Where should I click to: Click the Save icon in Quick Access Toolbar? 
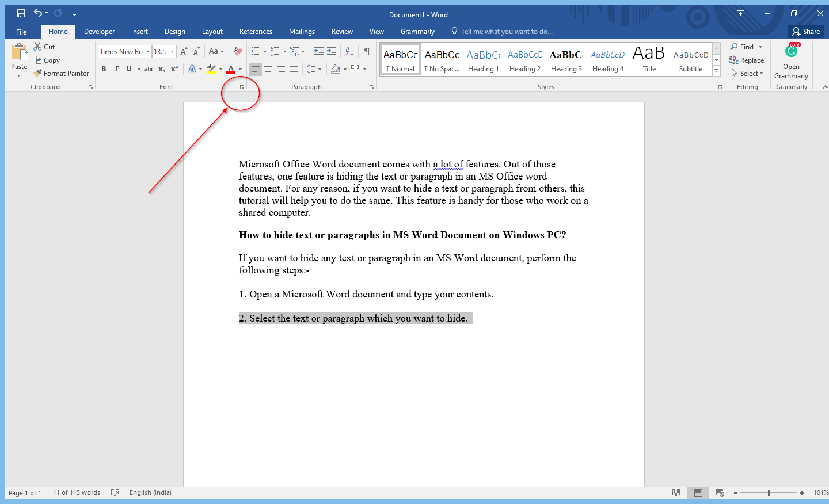[21, 13]
